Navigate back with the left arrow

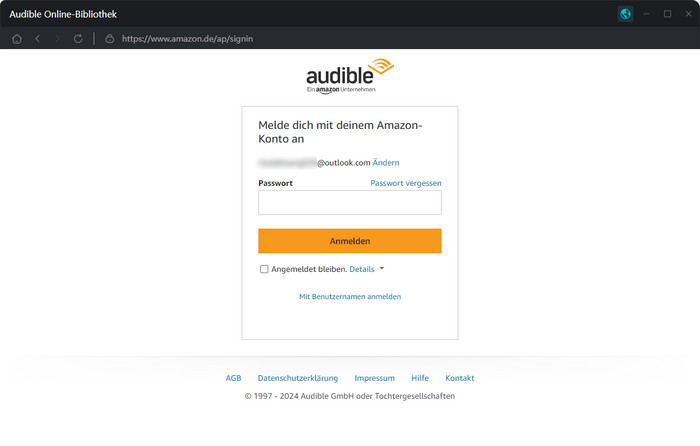(38, 39)
